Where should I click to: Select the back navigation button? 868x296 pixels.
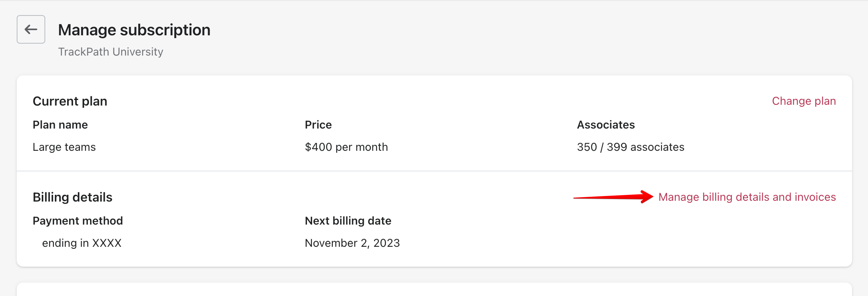[31, 29]
